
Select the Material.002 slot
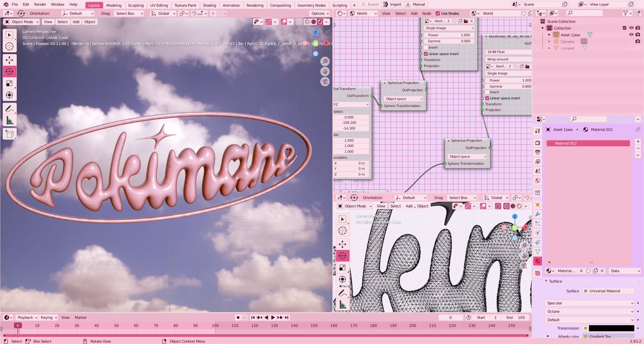pos(588,143)
